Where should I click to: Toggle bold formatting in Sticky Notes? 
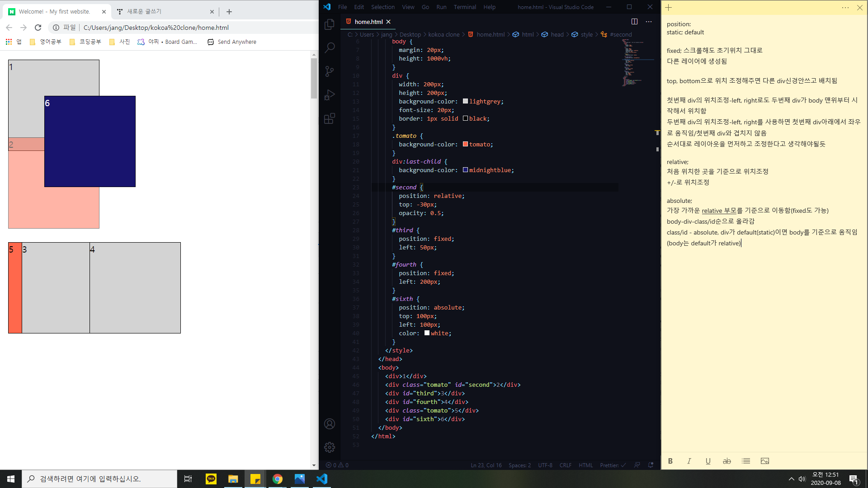click(670, 461)
